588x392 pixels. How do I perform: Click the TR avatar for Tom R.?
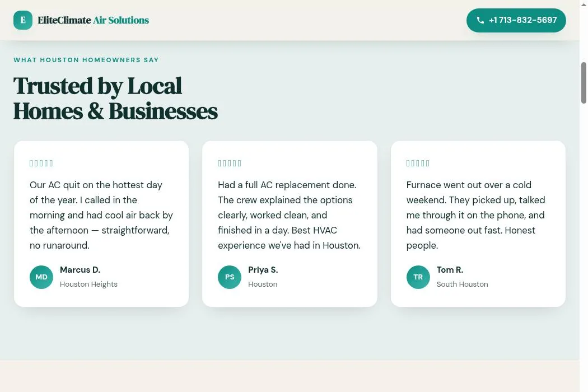pos(418,277)
